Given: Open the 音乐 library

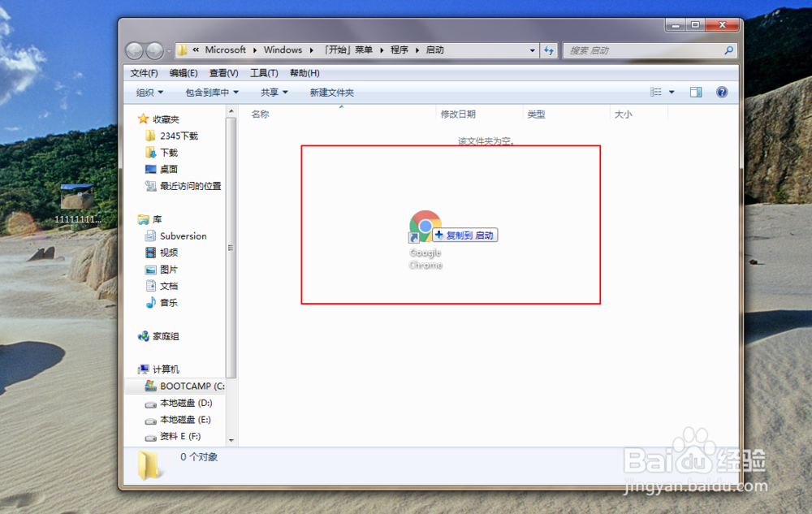Looking at the screenshot, I should click(x=168, y=302).
